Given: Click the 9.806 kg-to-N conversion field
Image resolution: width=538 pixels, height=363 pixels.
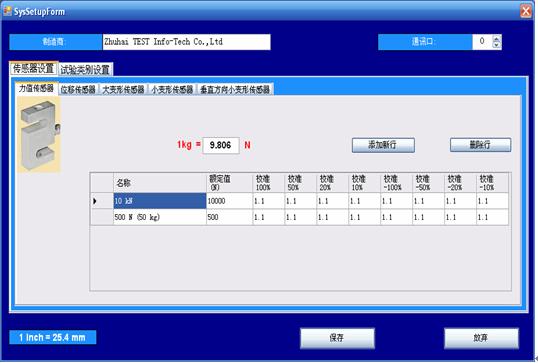Looking at the screenshot, I should point(221,145).
